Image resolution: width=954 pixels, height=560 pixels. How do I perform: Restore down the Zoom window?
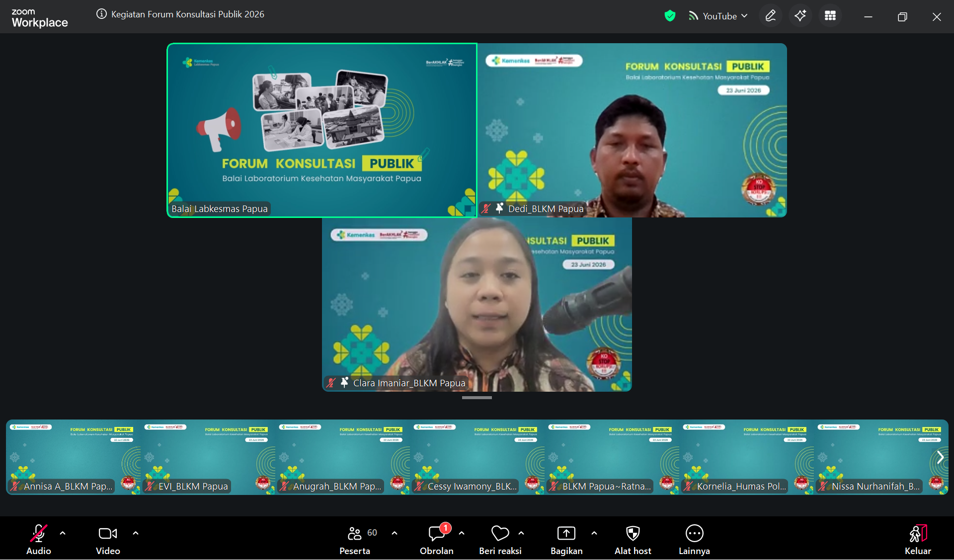click(902, 16)
